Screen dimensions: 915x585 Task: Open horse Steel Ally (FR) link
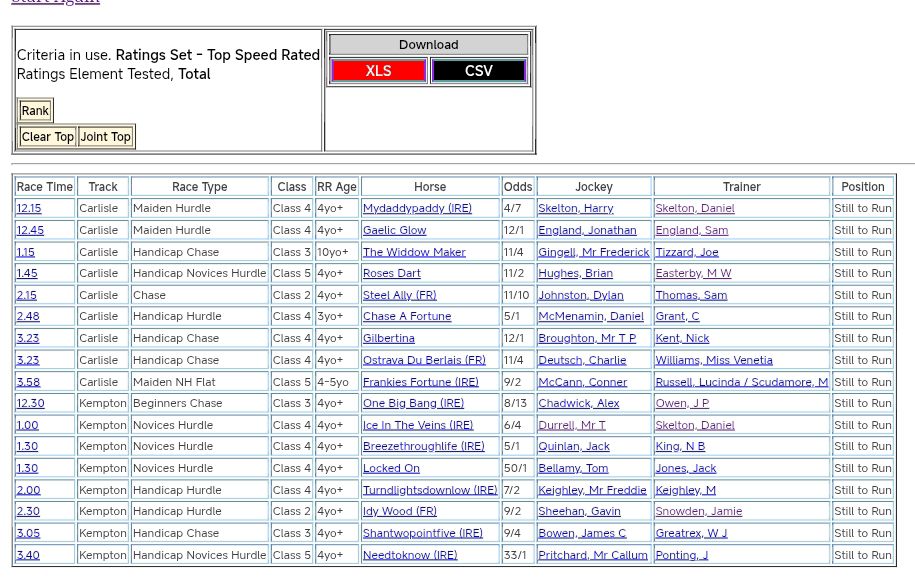[399, 295]
